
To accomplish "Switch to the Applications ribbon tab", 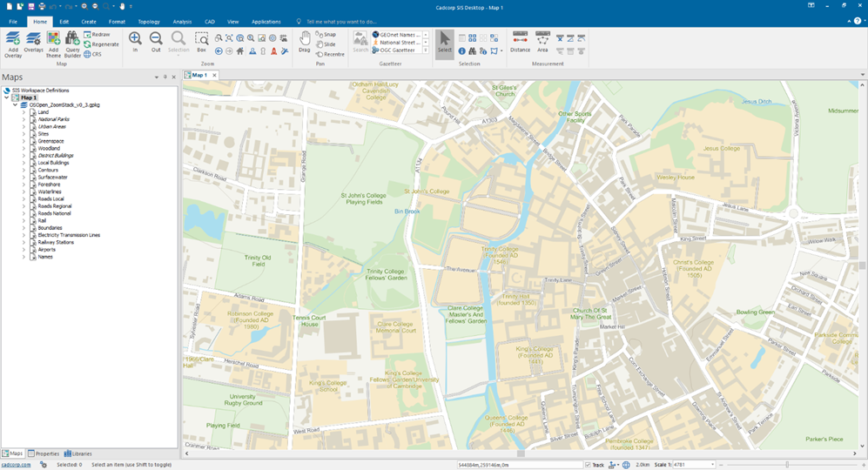I will (x=266, y=22).
